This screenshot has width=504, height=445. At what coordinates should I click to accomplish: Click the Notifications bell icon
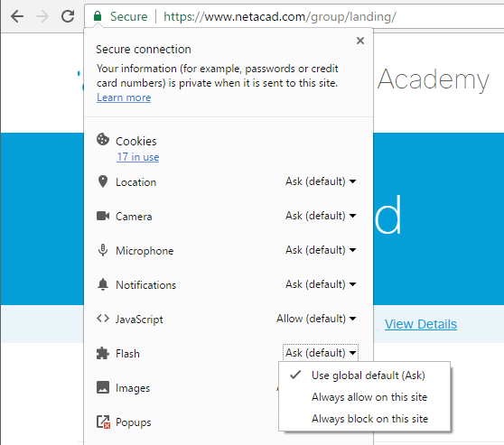[x=103, y=284]
